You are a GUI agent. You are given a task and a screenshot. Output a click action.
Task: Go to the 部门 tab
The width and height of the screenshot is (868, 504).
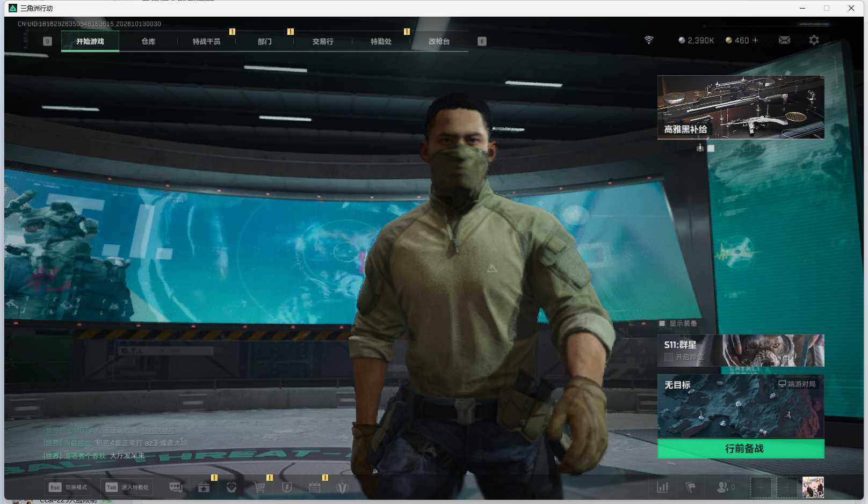click(264, 41)
